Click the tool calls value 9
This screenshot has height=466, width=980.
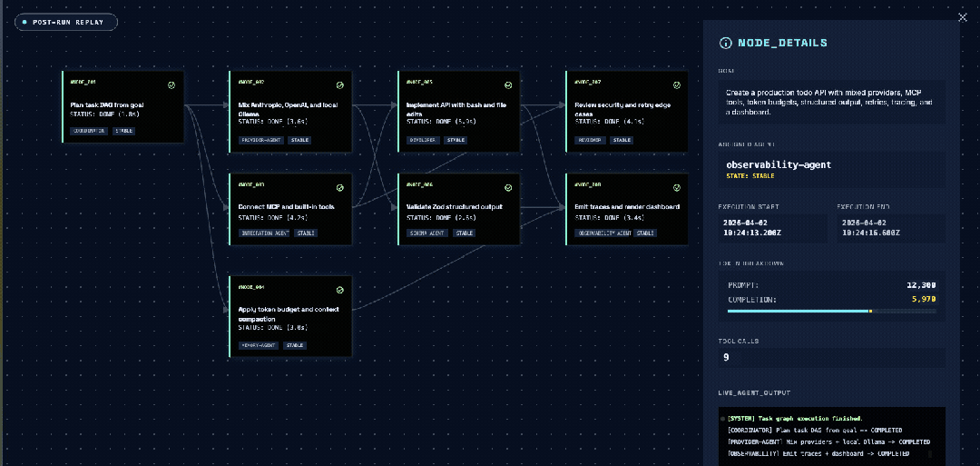726,358
